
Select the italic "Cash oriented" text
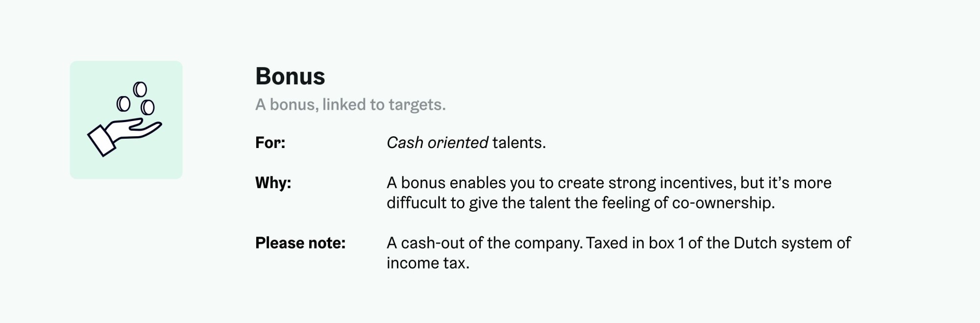click(x=437, y=143)
